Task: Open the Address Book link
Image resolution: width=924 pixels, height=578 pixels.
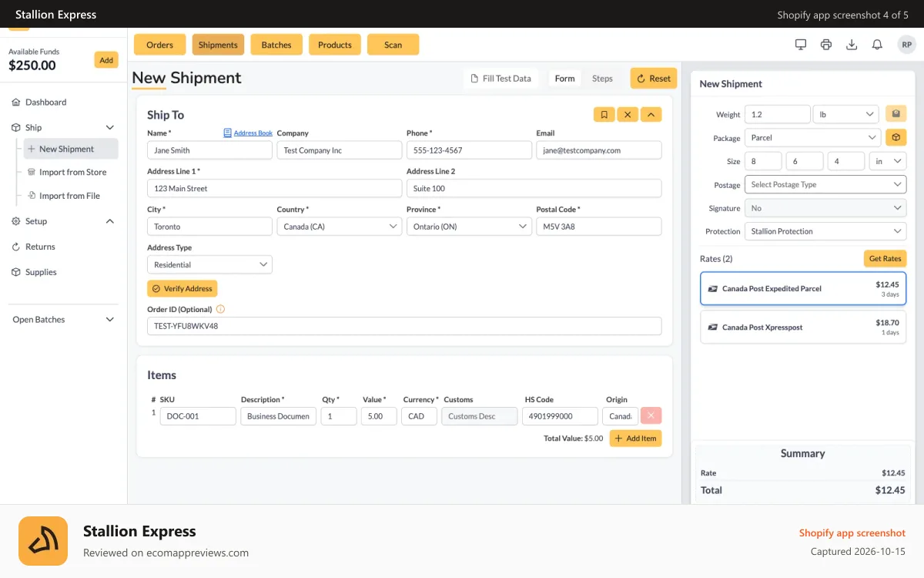Action: coord(248,133)
